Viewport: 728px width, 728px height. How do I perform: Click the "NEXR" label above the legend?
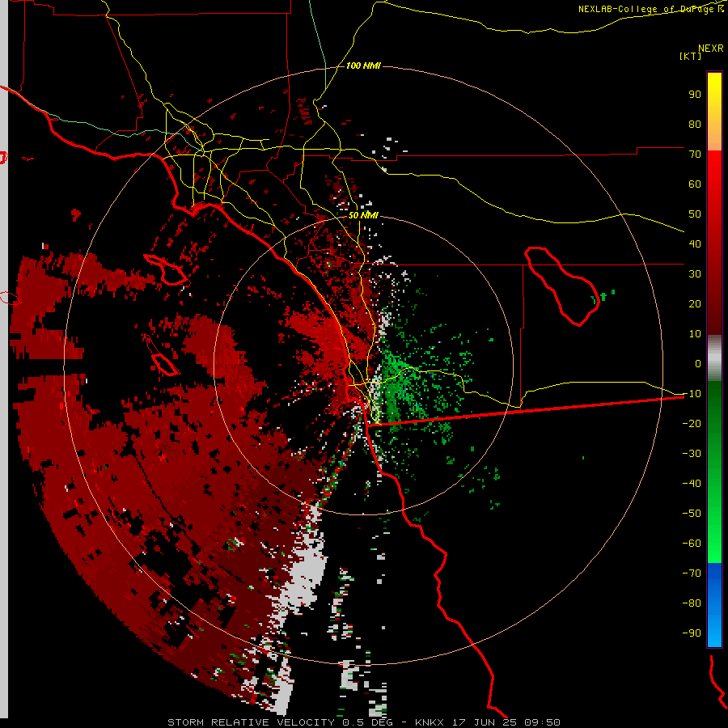tap(711, 48)
